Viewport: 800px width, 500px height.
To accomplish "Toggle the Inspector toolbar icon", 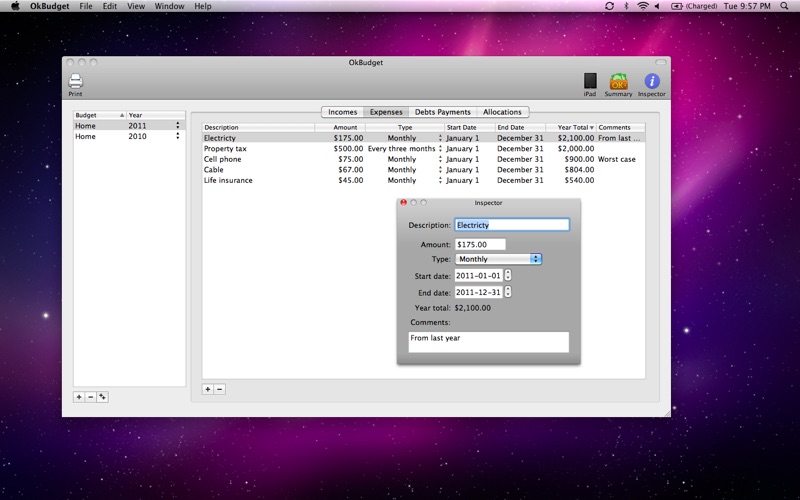I will click(652, 84).
